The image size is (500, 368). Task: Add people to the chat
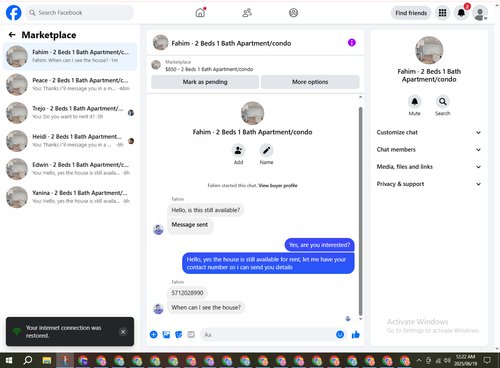238,151
